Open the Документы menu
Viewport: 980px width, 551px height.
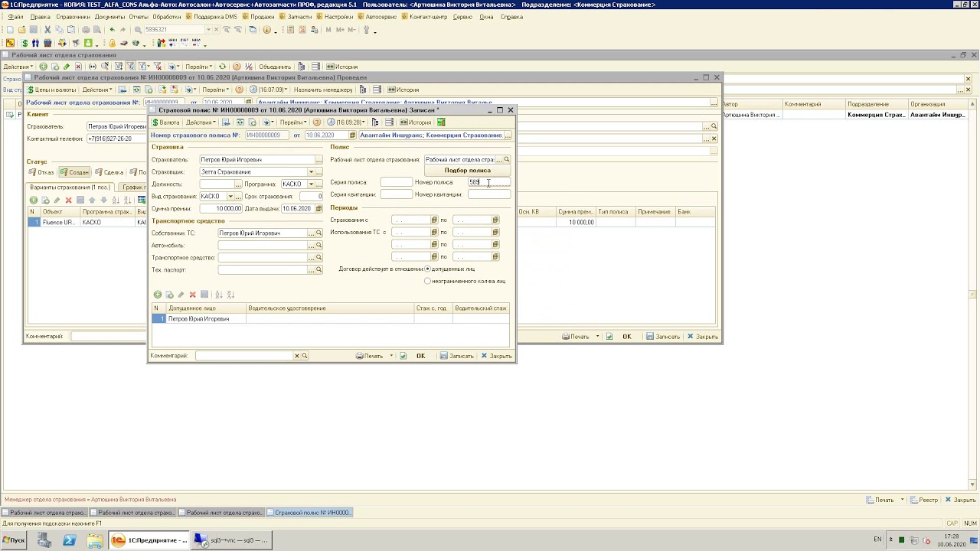[109, 16]
